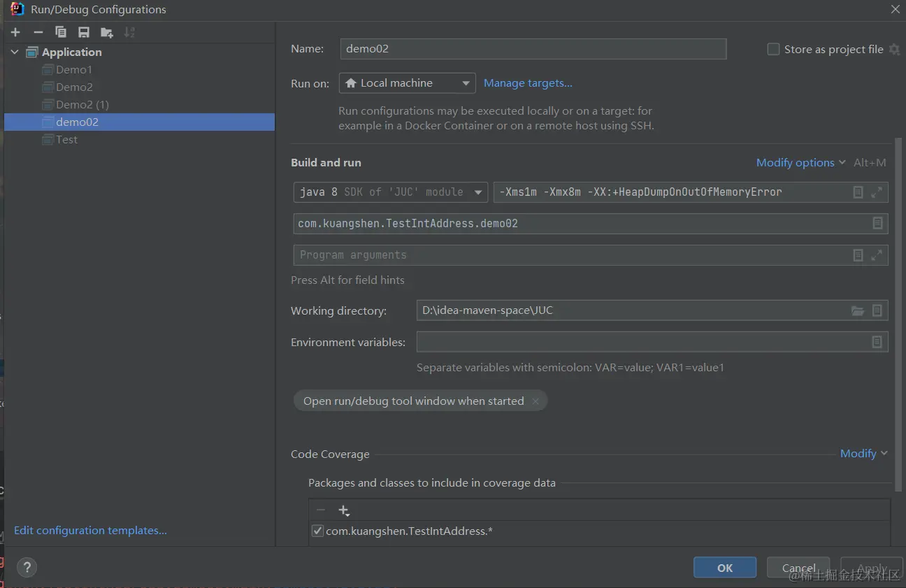
Task: Browse for main class icon
Action: pyautogui.click(x=877, y=224)
